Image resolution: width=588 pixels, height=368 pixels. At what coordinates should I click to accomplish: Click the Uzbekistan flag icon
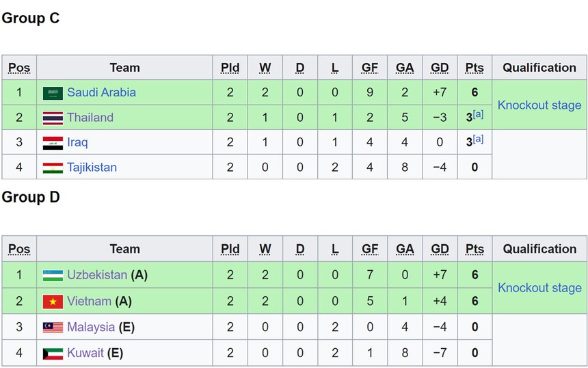53,276
